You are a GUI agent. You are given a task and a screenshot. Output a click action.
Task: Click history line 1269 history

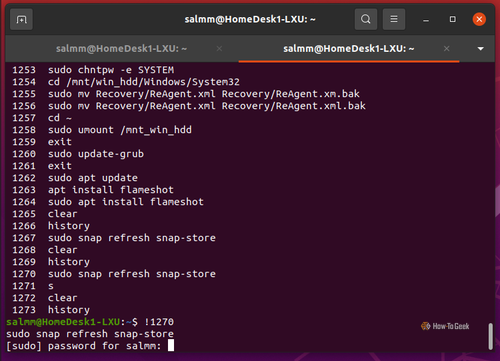pos(51,262)
